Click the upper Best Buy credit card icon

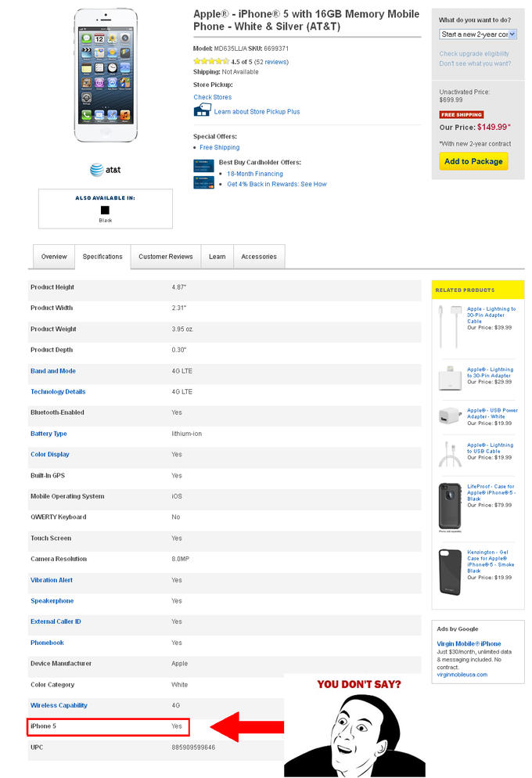[x=203, y=165]
